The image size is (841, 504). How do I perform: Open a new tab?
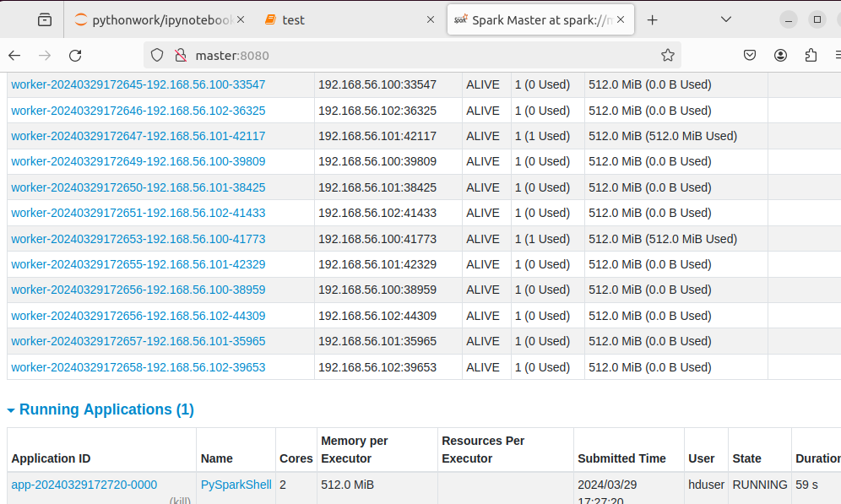pos(652,19)
